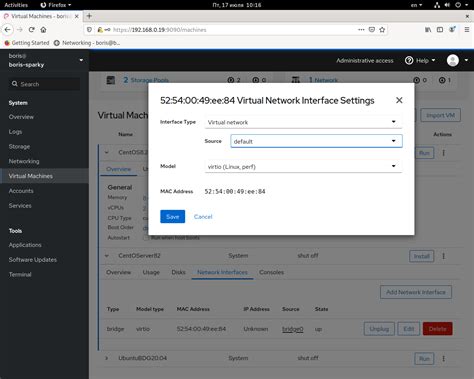Open the en language dropdown
Viewport: 474px width, 379px height.
point(416,5)
